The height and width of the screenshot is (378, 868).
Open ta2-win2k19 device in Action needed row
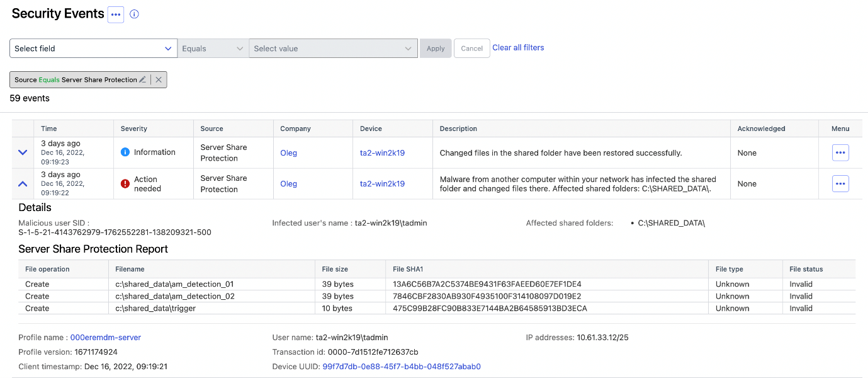[382, 183]
